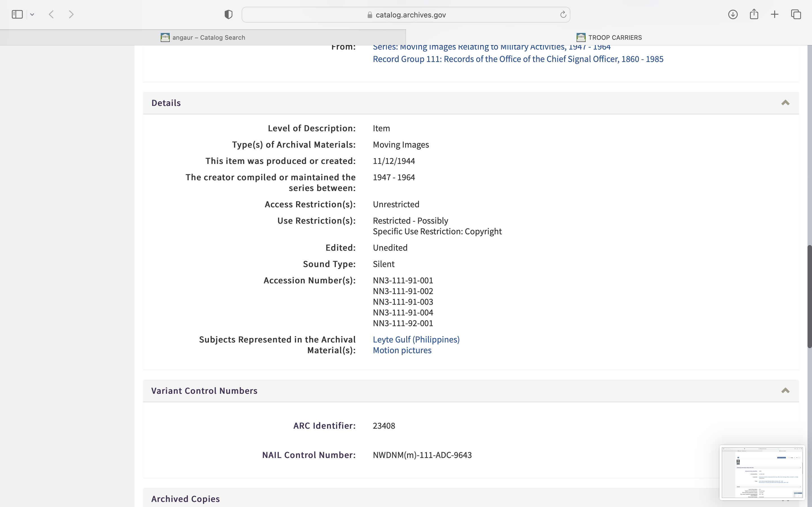This screenshot has height=507, width=812.
Task: Go back with the back arrow
Action: click(x=51, y=14)
